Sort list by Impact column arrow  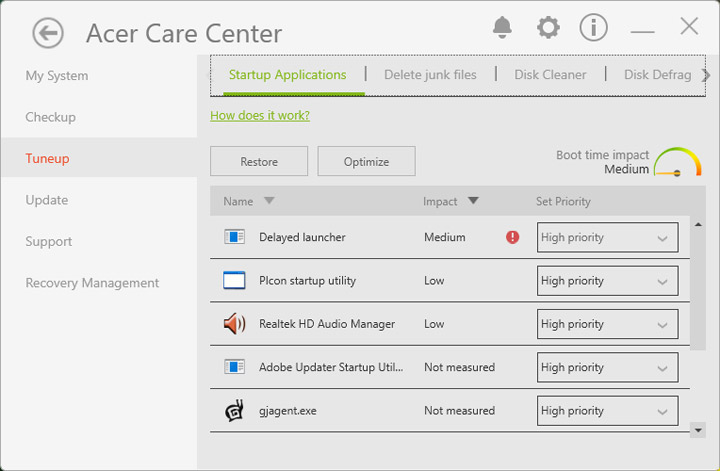click(x=473, y=201)
